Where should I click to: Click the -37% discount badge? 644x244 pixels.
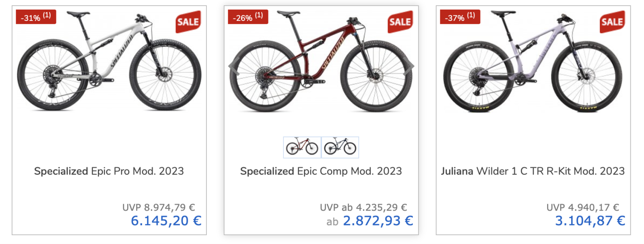(x=460, y=17)
